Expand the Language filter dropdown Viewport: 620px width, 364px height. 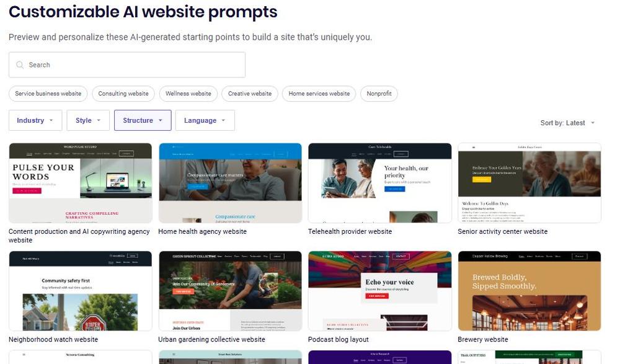pyautogui.click(x=205, y=120)
